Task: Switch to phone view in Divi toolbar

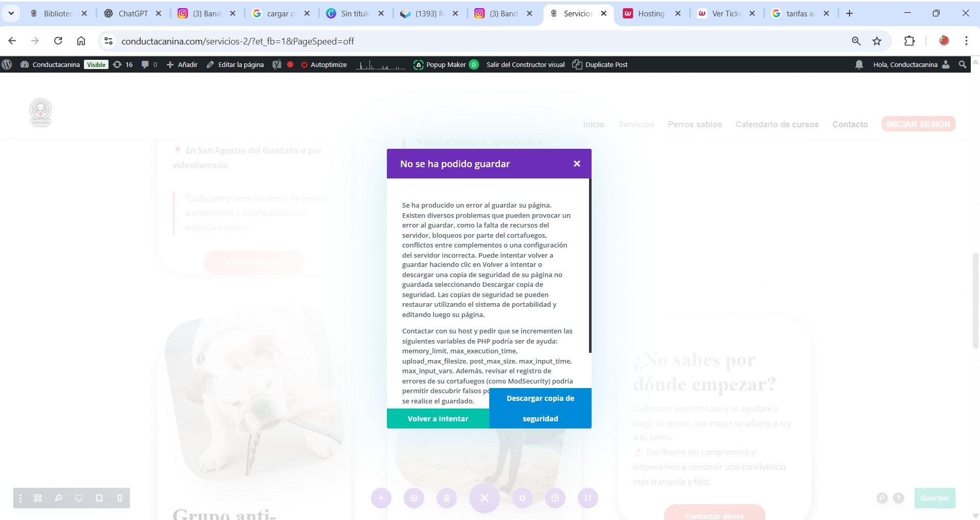Action: tap(120, 498)
